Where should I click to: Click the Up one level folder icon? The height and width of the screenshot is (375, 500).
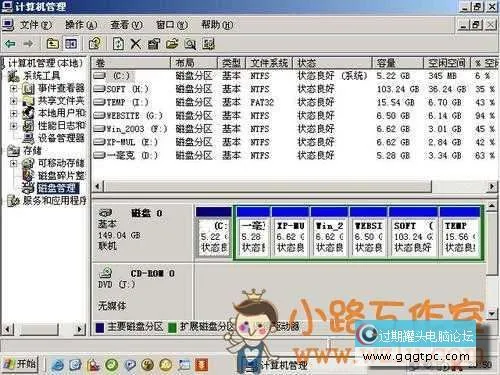52,44
